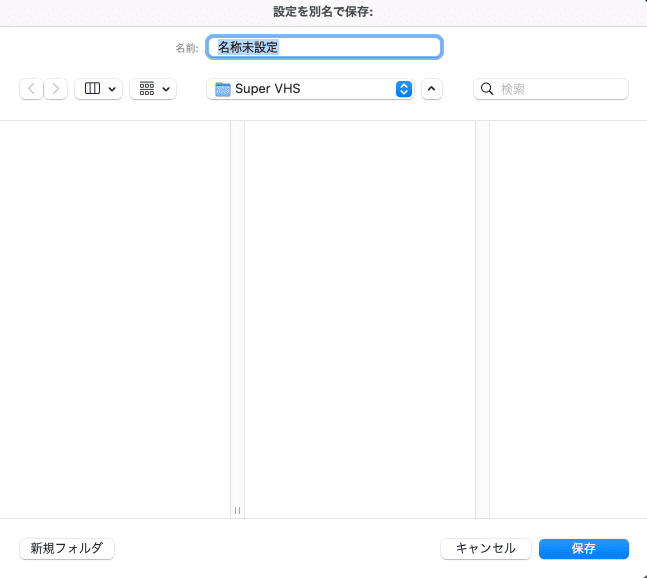Go forward with the right chevron button

[55, 89]
